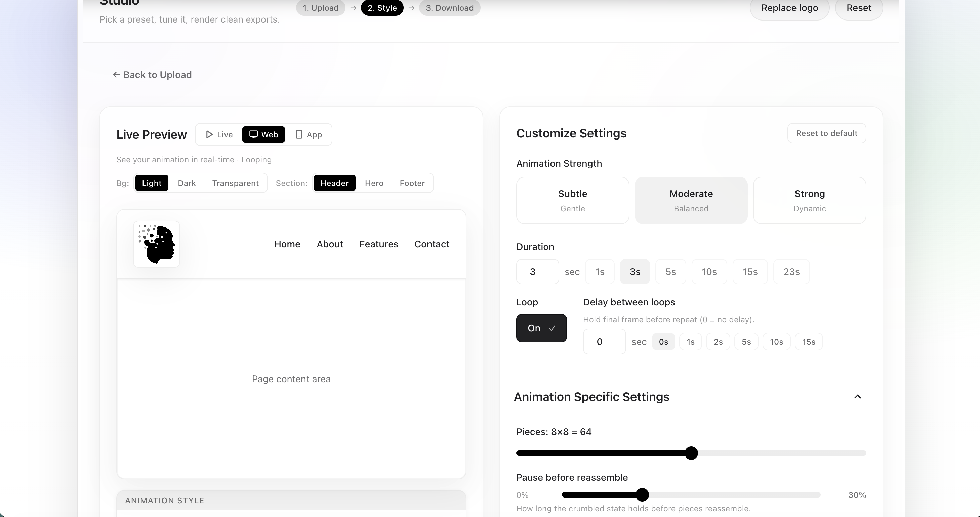Collapse the Animation Specific Settings section
The height and width of the screenshot is (517, 980).
point(858,396)
